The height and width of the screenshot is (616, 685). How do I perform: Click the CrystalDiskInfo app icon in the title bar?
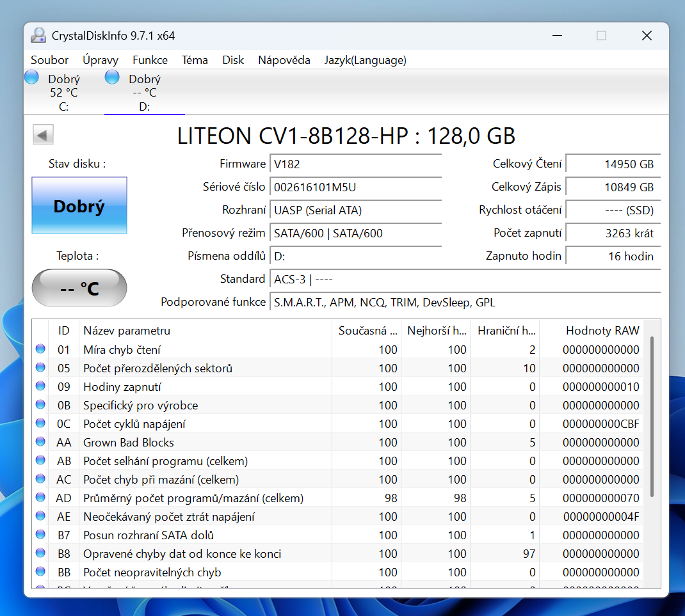point(38,35)
